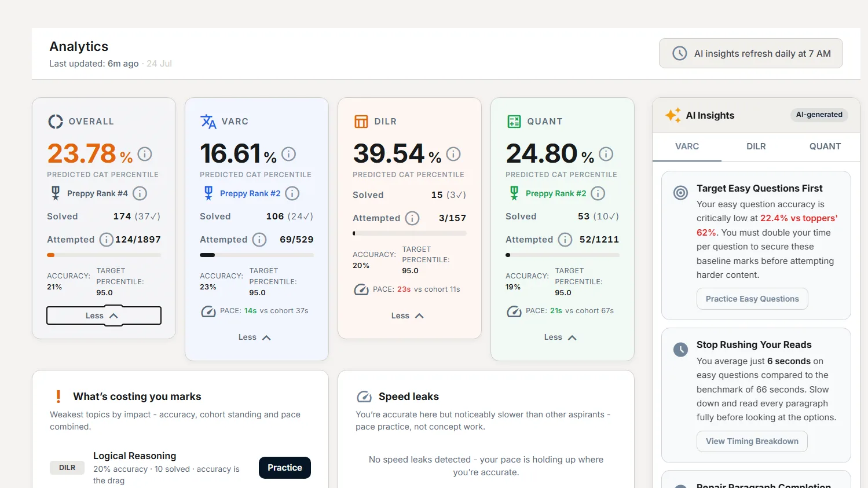This screenshot has height=488, width=868.
Task: Click the 'Stop Rushing Your Reads' heading
Action: click(x=754, y=345)
